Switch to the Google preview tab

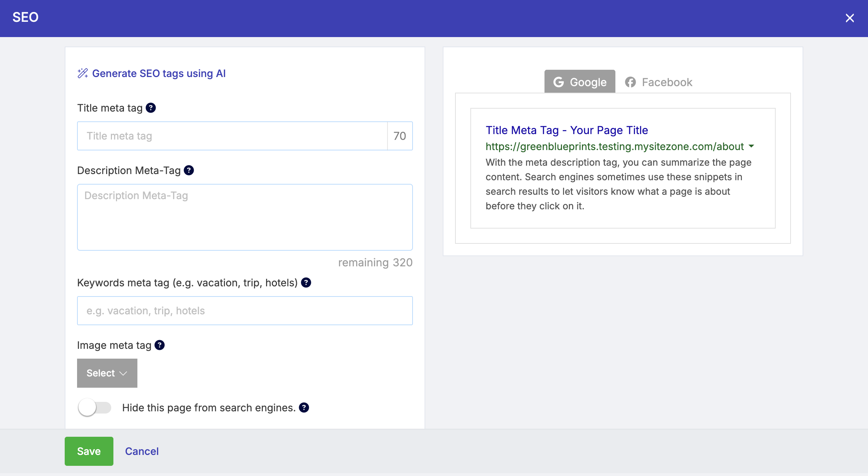tap(580, 82)
